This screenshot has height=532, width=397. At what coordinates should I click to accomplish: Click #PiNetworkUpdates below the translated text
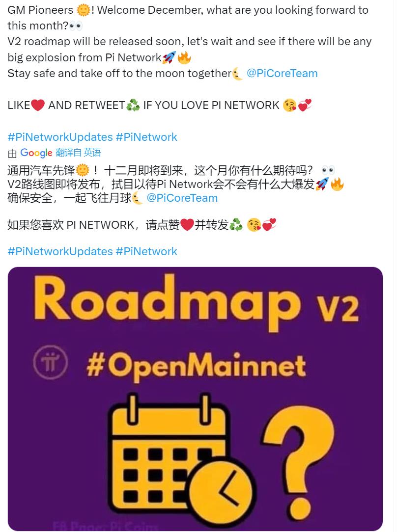pyautogui.click(x=60, y=251)
